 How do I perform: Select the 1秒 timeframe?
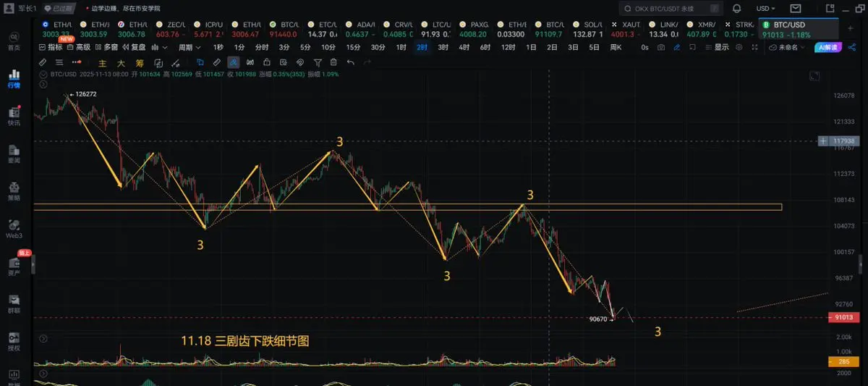(x=218, y=47)
